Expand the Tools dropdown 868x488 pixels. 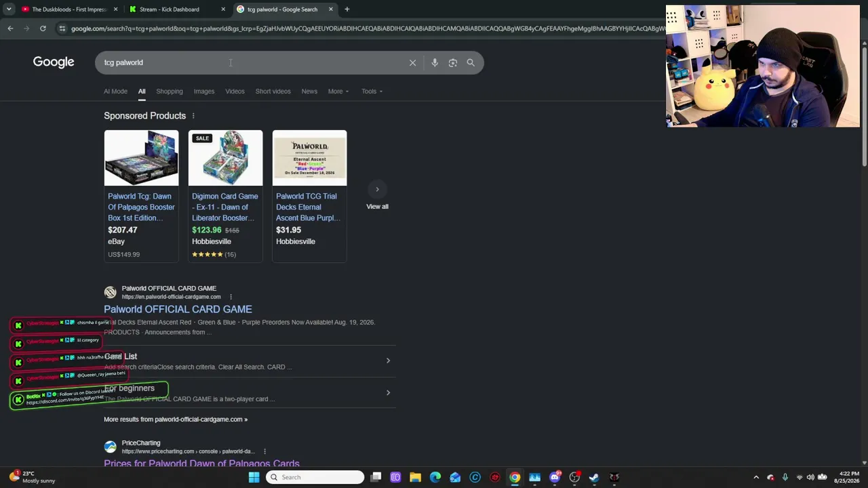pyautogui.click(x=372, y=91)
